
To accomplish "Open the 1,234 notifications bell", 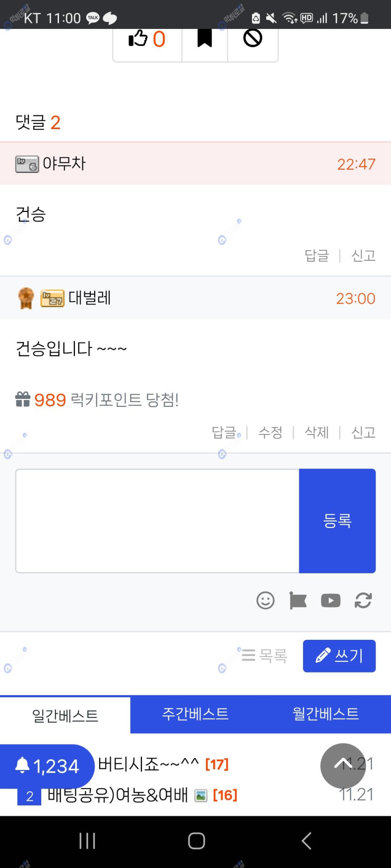I will (47, 766).
